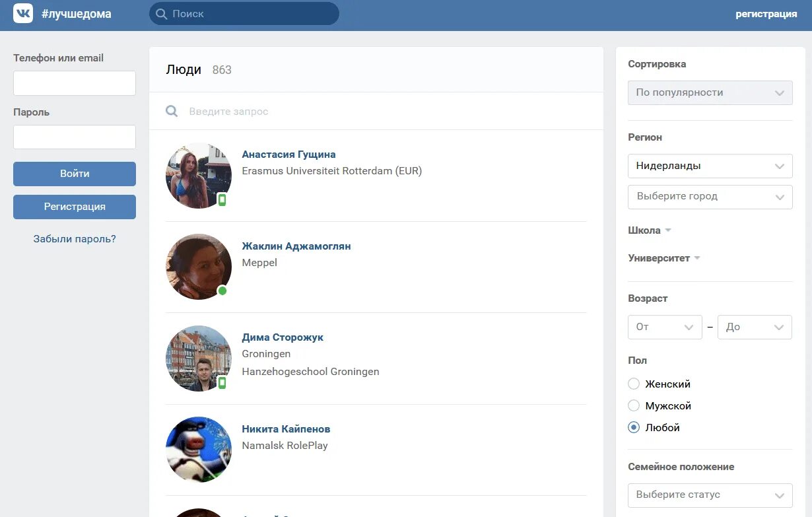Open the Никита Кайпенов name link
This screenshot has width=812, height=517.
[x=286, y=429]
